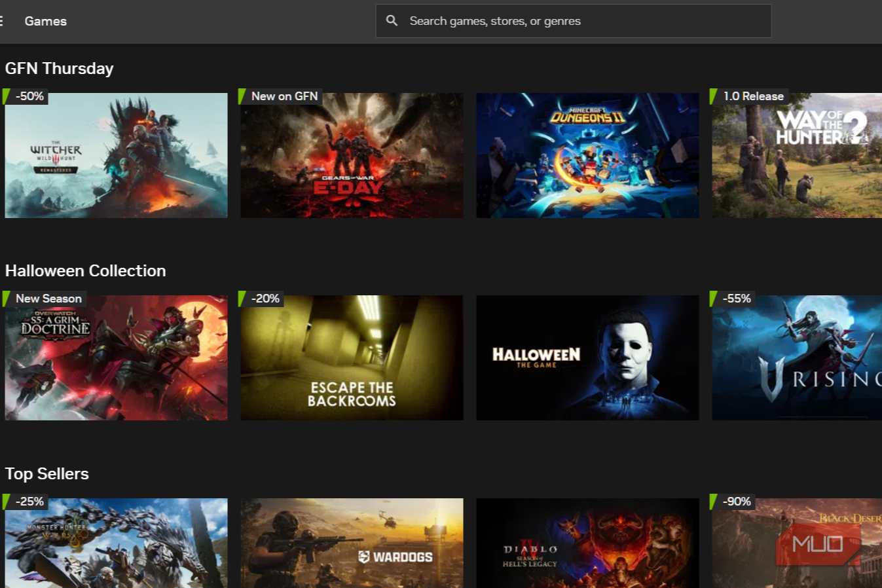Open the Halloween The Game tile
This screenshot has height=588, width=882.
(x=587, y=358)
